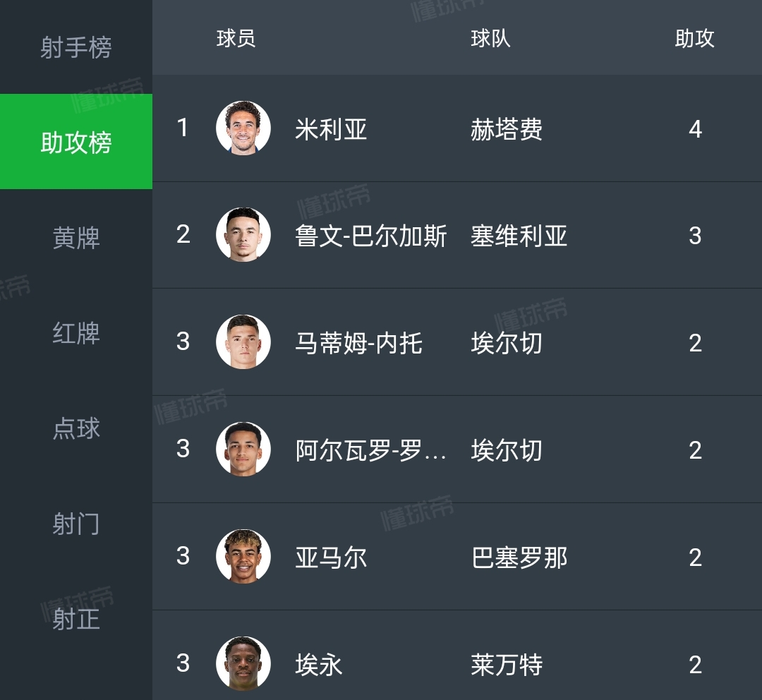Open player name 米利亚
The height and width of the screenshot is (700, 762).
(331, 129)
